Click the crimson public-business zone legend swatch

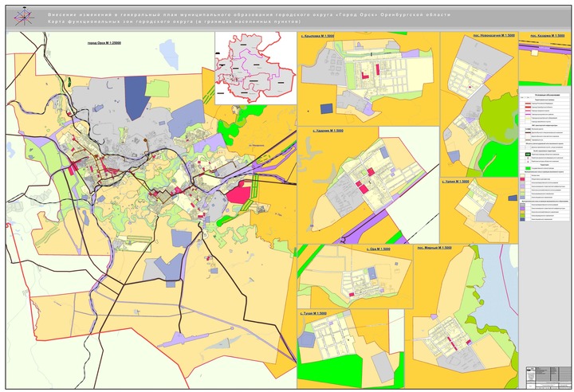[x=522, y=179]
